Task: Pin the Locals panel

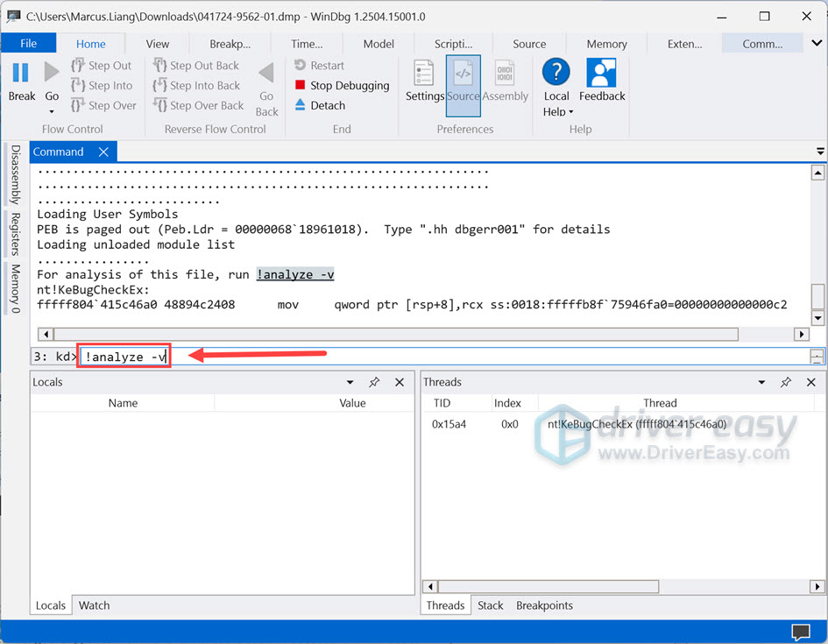Action: [374, 382]
